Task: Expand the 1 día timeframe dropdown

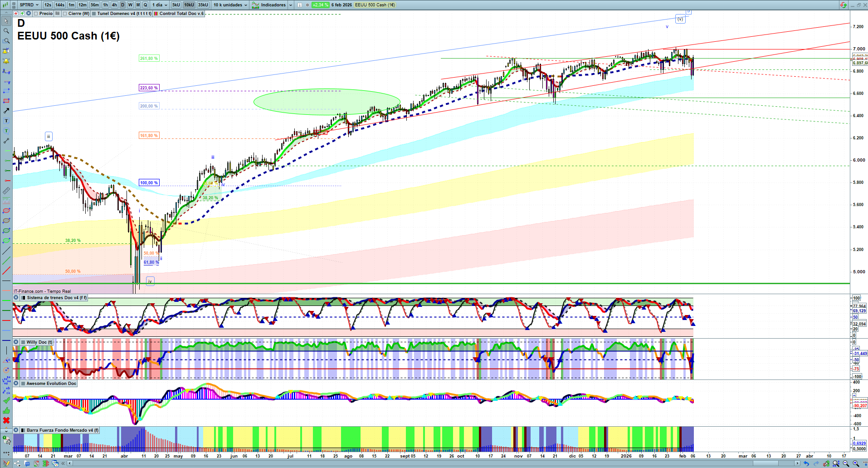Action: point(160,5)
